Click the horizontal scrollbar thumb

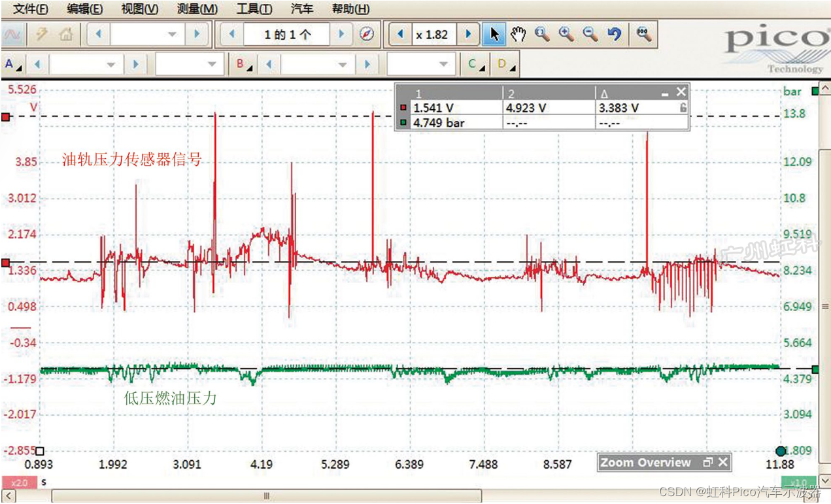tap(267, 496)
